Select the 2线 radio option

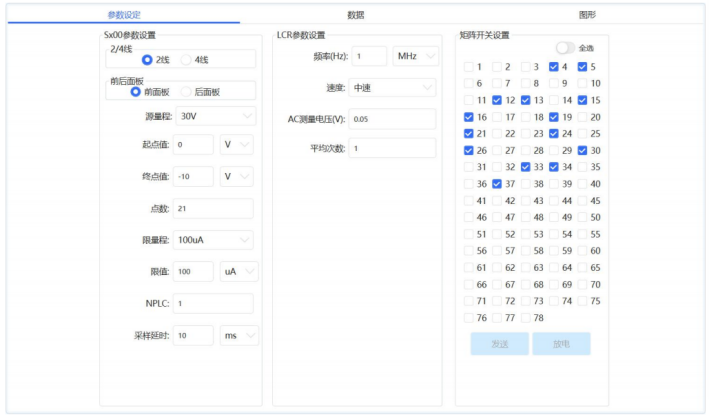(x=147, y=60)
